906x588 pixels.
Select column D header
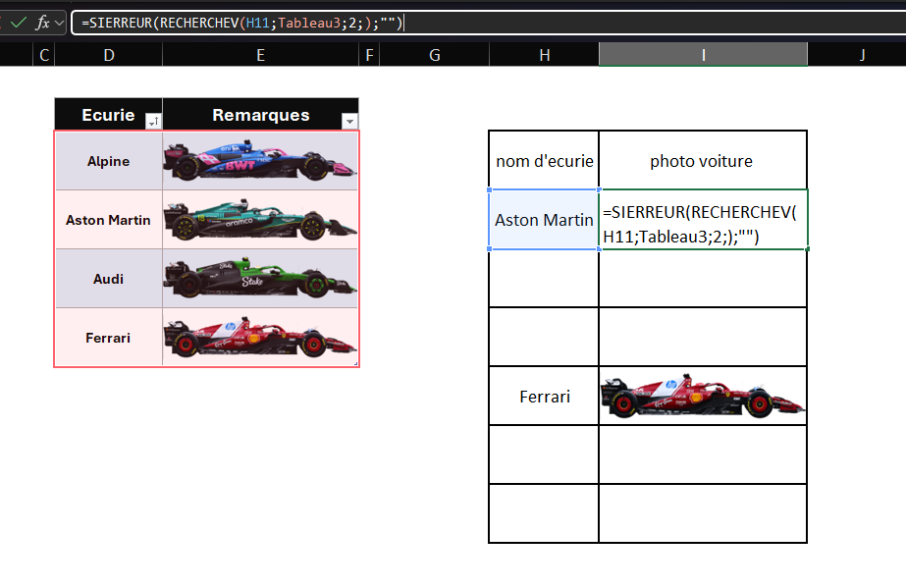click(x=108, y=55)
